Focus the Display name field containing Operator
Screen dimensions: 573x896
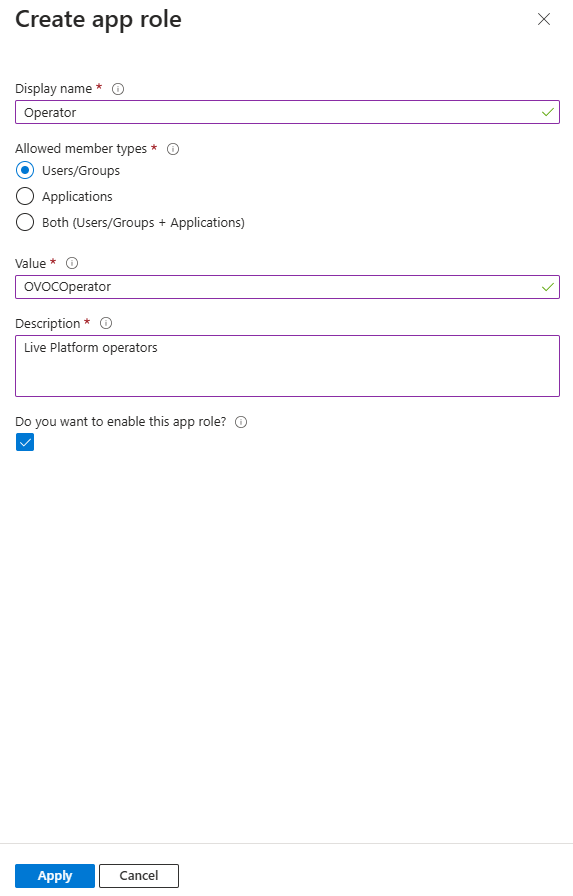click(x=287, y=112)
